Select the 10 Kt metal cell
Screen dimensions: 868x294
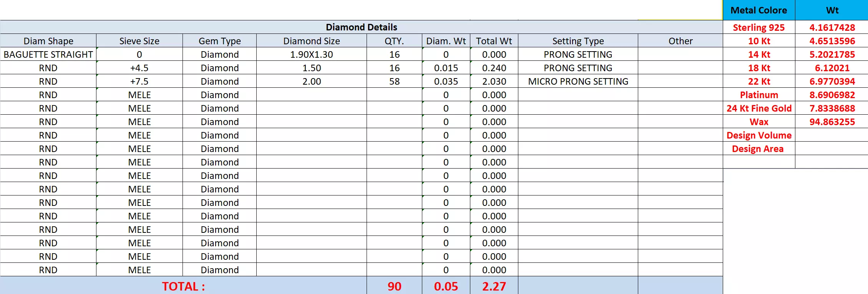[x=759, y=41]
